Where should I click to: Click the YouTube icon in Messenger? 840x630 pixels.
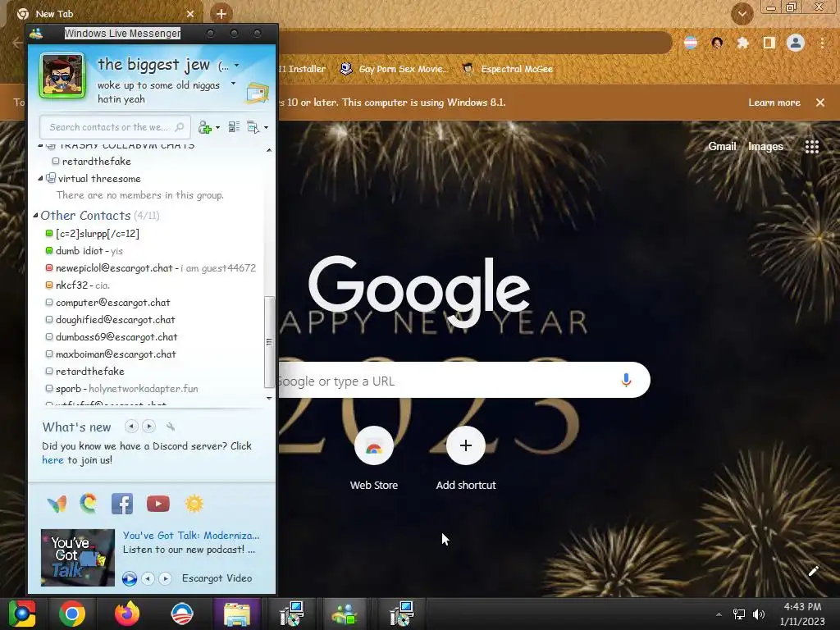[158, 504]
